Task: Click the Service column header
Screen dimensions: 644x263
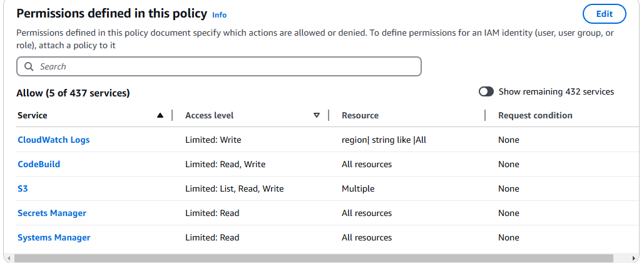Action: pos(33,115)
